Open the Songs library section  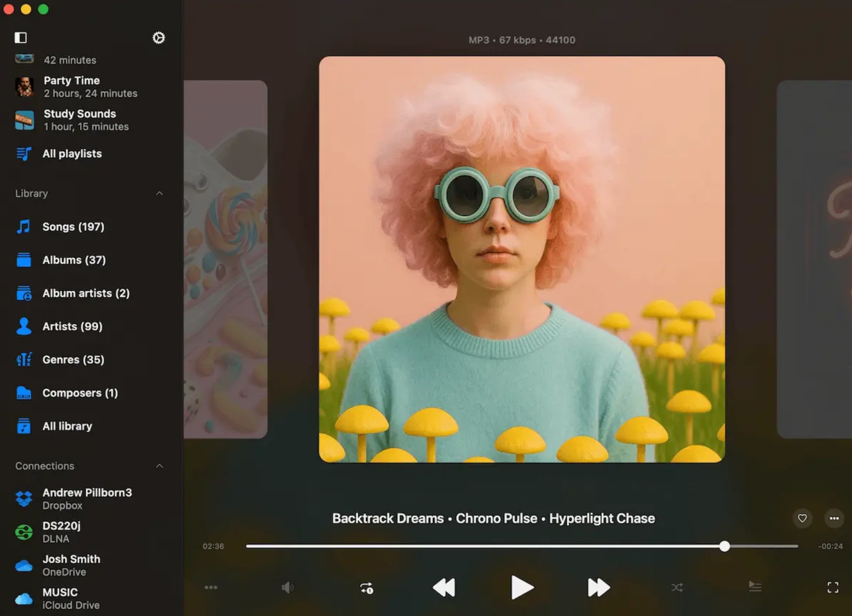(x=73, y=226)
